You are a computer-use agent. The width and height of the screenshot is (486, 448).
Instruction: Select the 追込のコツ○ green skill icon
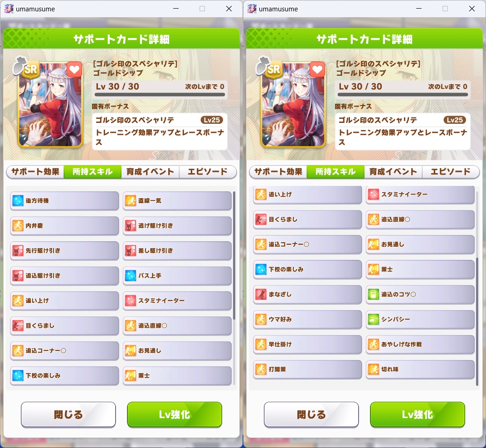click(x=374, y=294)
